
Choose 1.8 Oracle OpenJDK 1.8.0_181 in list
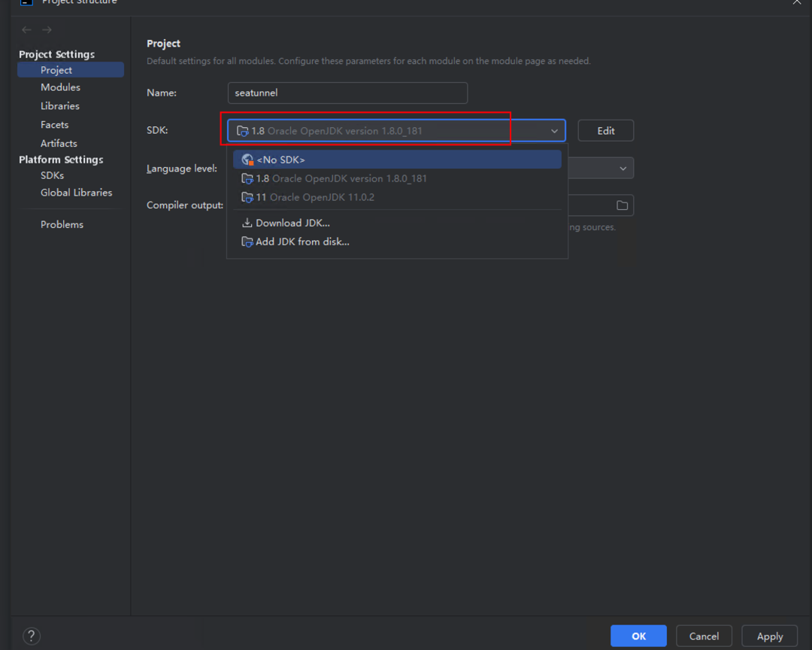point(397,178)
